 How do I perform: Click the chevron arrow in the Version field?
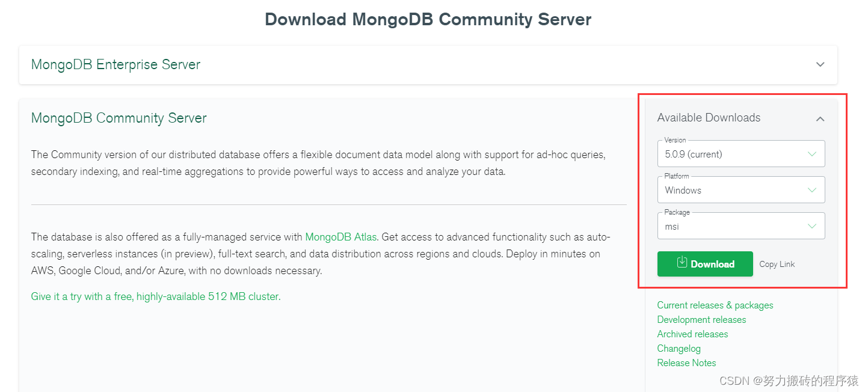coord(812,154)
